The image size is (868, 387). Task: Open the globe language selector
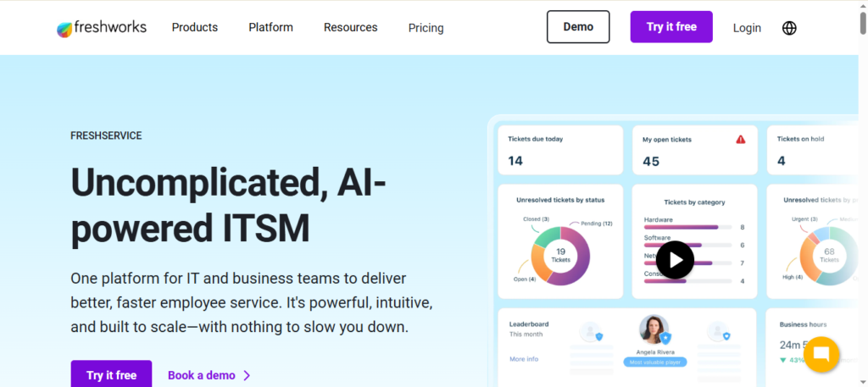pos(789,28)
